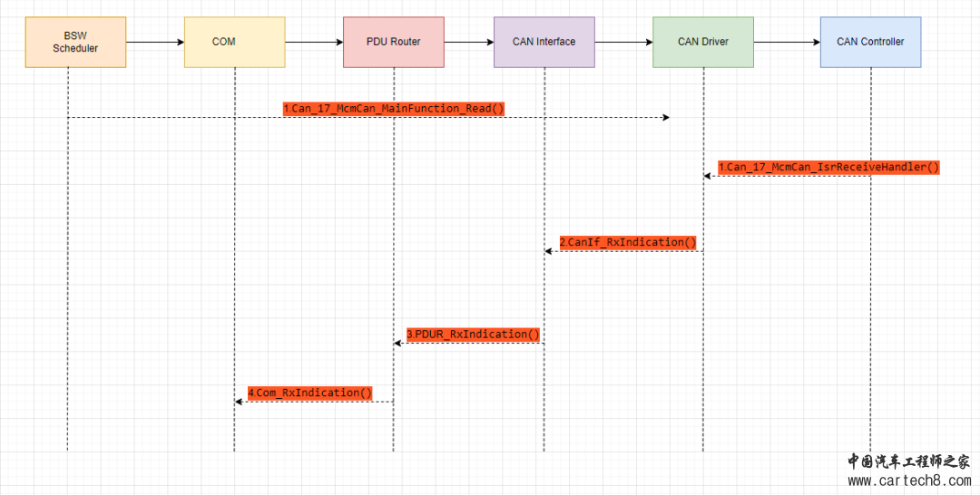The image size is (980, 495).
Task: Pick the purple CAN Interface box
Action: [544, 42]
